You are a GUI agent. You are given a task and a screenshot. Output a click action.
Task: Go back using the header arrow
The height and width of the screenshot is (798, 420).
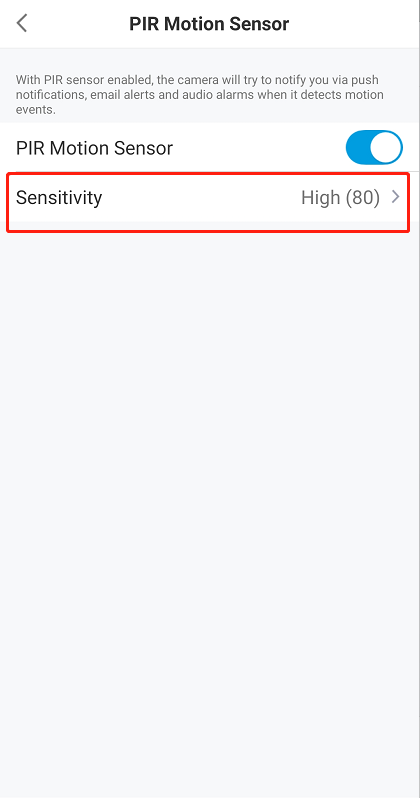pos(22,23)
